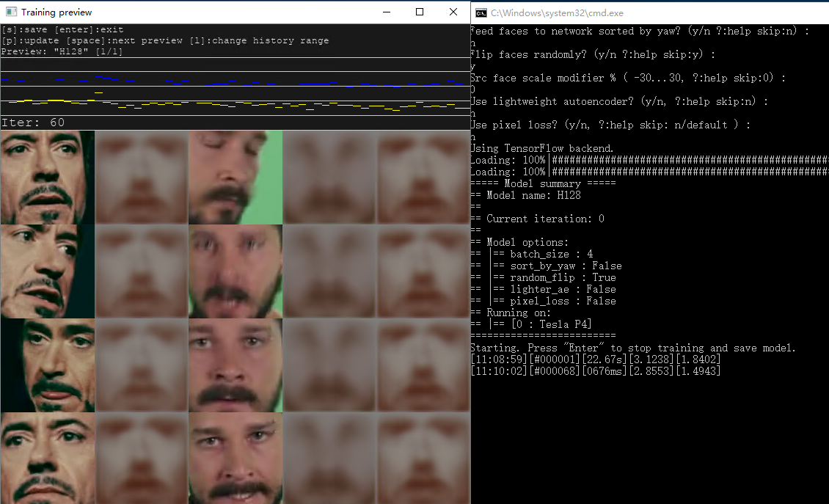Viewport: 829px width, 504px height.
Task: Select bottom-row frontal mustache face thumbnail
Action: (235, 458)
